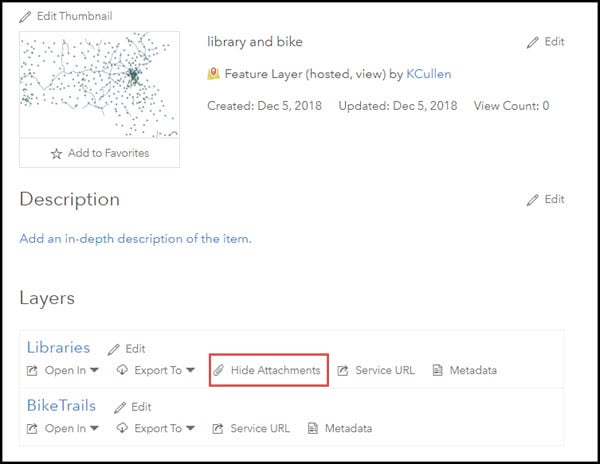Click Edit pencil next to BikeTrails layer

point(120,407)
